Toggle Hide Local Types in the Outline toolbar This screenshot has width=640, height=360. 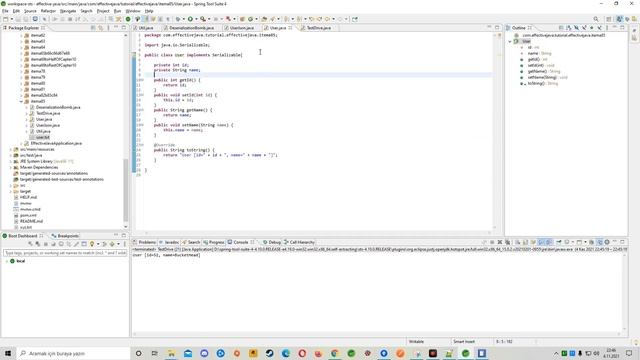(x=599, y=28)
